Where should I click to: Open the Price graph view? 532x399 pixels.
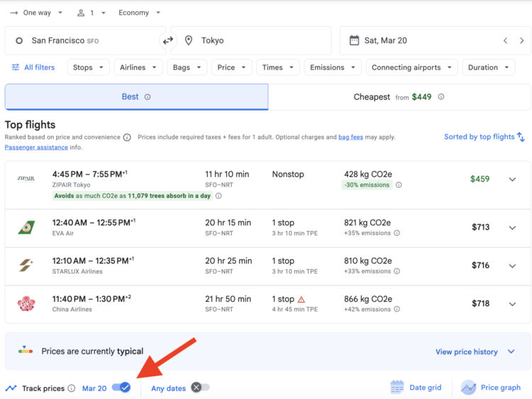click(491, 387)
